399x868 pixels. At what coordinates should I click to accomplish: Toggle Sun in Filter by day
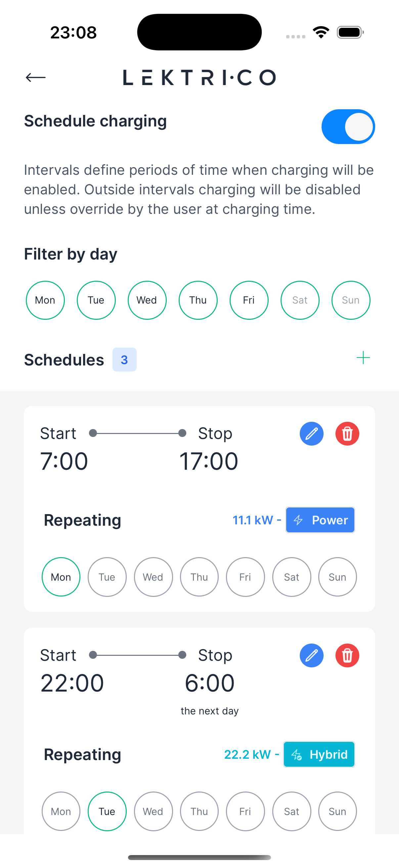coord(350,300)
